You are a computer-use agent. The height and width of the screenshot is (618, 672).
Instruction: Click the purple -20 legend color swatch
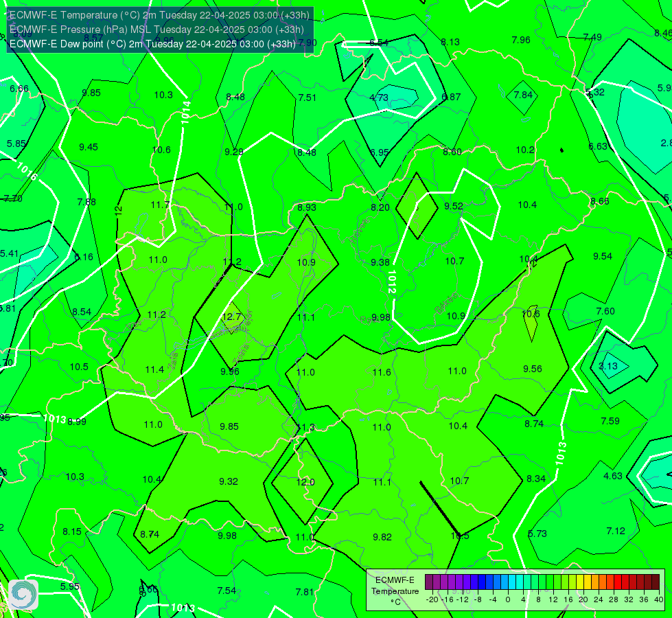point(428,582)
